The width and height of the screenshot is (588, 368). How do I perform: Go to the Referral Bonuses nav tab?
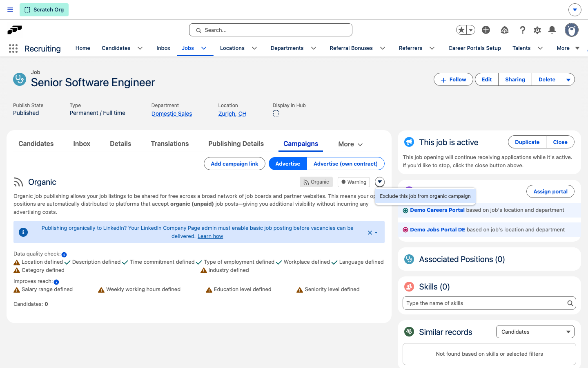[351, 48]
